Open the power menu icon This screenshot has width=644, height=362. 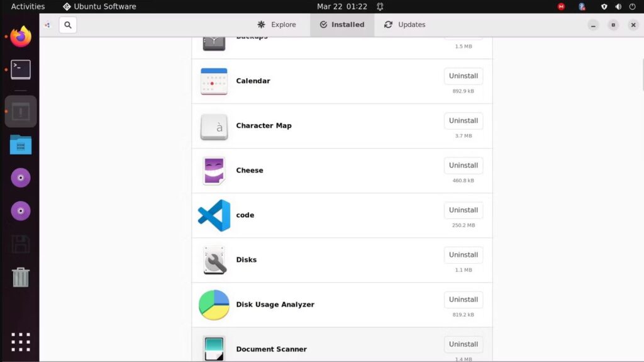(x=633, y=6)
